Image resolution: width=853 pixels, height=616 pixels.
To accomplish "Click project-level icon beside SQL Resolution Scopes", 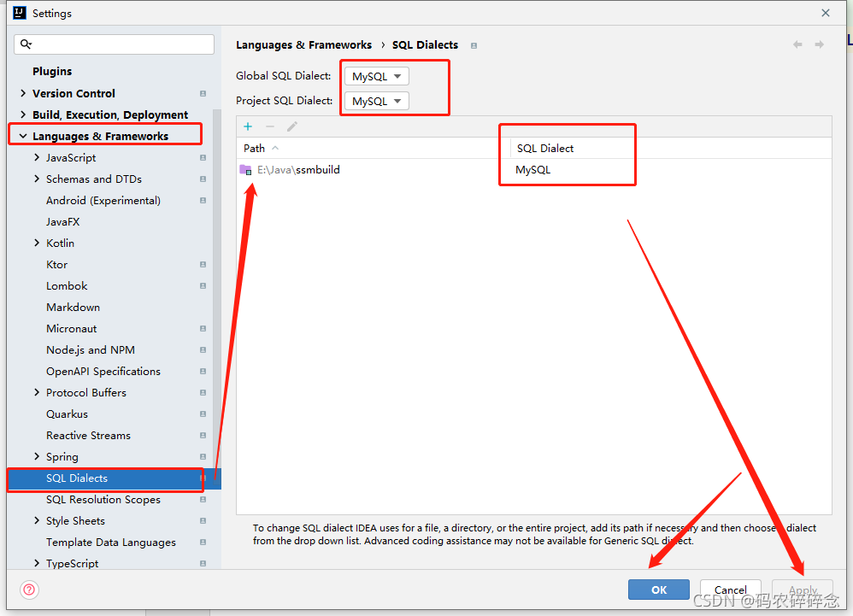I will click(x=203, y=499).
